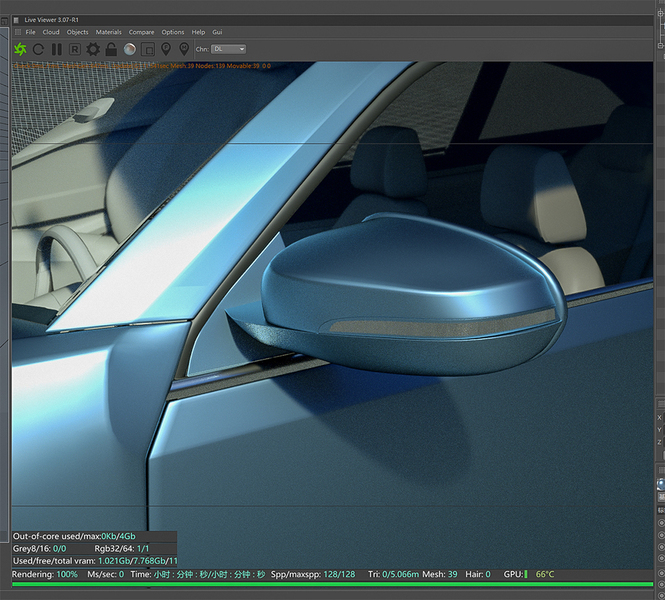Click the 'Tri: 0/5.066m' status value
This screenshot has width=665, height=600.
click(393, 574)
